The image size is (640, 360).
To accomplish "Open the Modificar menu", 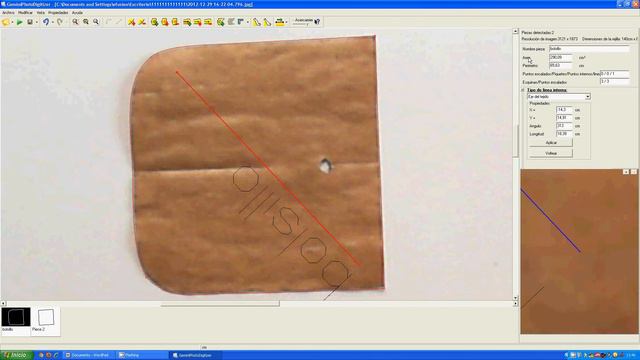I will click(x=25, y=13).
